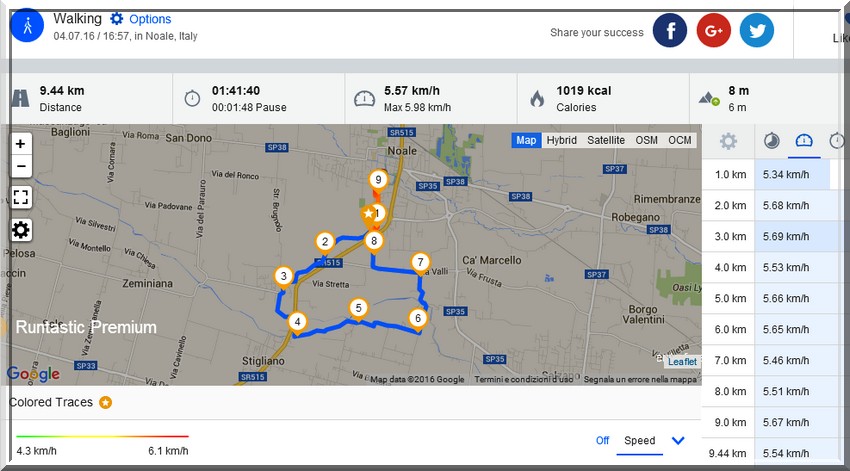This screenshot has height=471, width=850.
Task: Expand the colored traces dropdown chevron
Action: coord(678,440)
